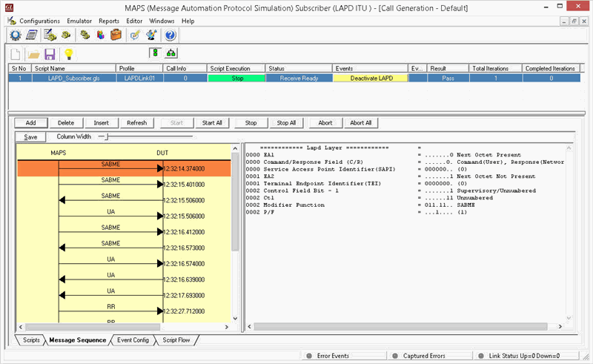Click the green traffic light icon
The height and width of the screenshot is (364, 593).
click(x=155, y=53)
